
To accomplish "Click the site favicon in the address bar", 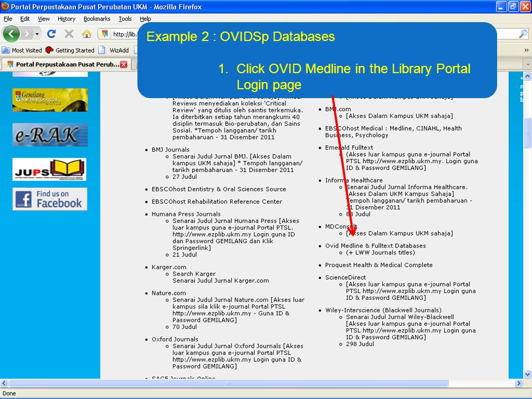I will coord(105,34).
